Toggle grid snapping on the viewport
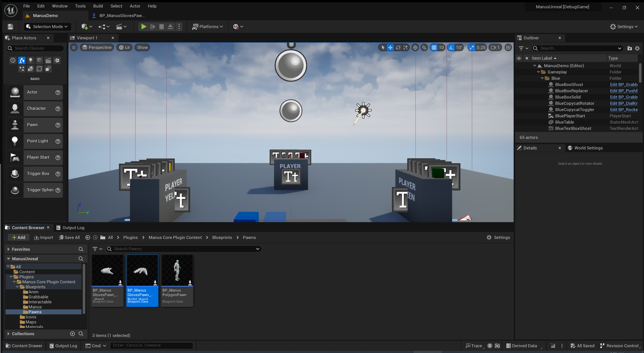Viewport: 644px width, 353px height. pos(434,47)
